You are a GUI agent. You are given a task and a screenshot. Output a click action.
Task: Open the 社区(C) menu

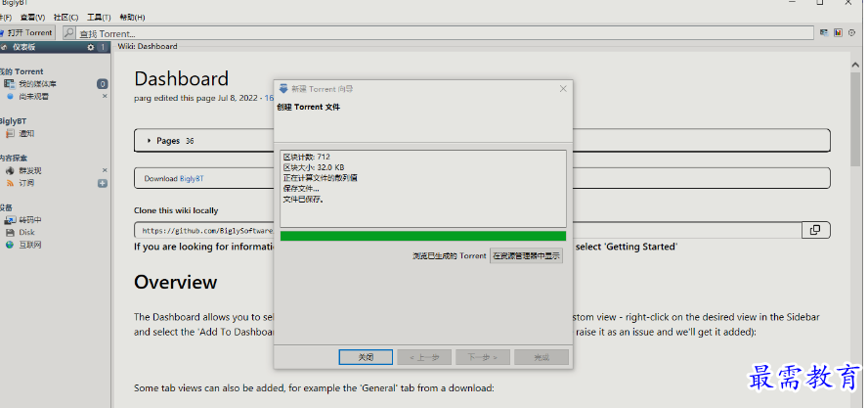pos(65,18)
